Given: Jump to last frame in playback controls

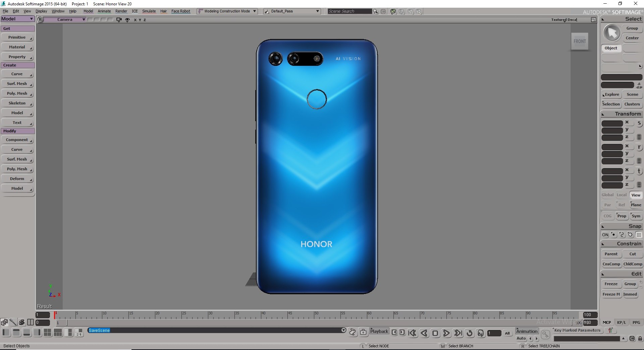Looking at the screenshot, I should (x=458, y=333).
